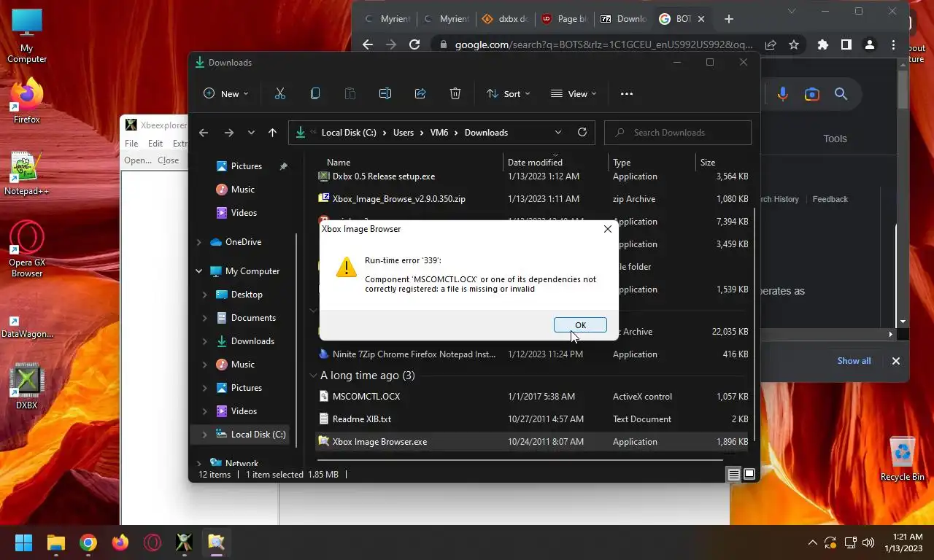
Task: Click Close in the Xbeexplorer toolbar
Action: (x=168, y=160)
